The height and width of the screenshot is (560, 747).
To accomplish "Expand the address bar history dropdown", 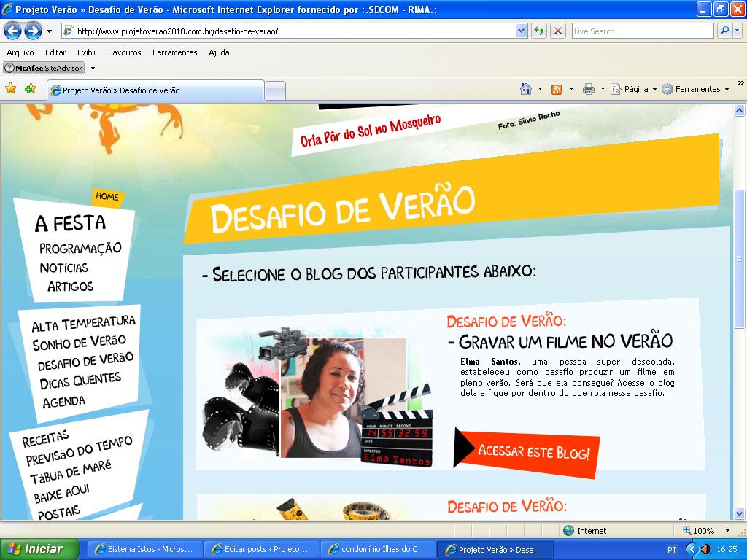I will tap(521, 31).
